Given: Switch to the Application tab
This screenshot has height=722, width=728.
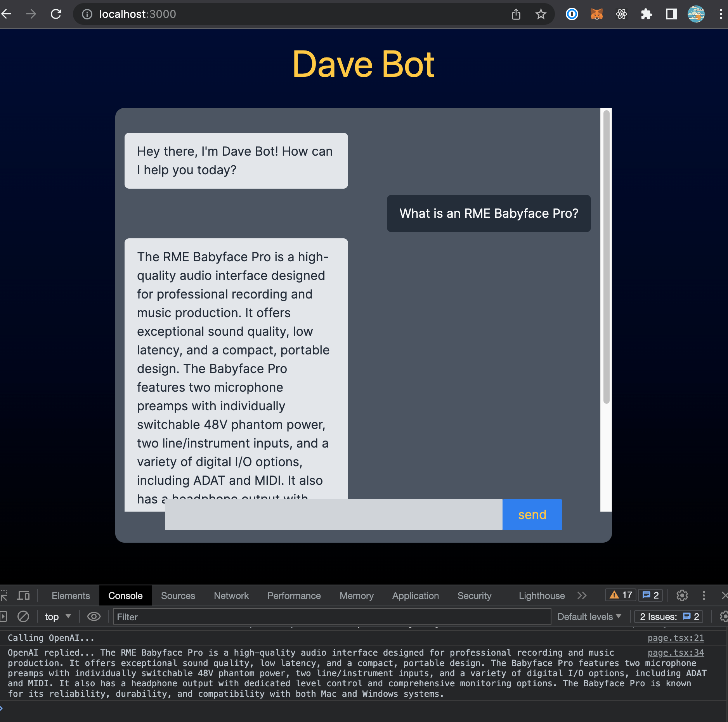Looking at the screenshot, I should point(415,595).
